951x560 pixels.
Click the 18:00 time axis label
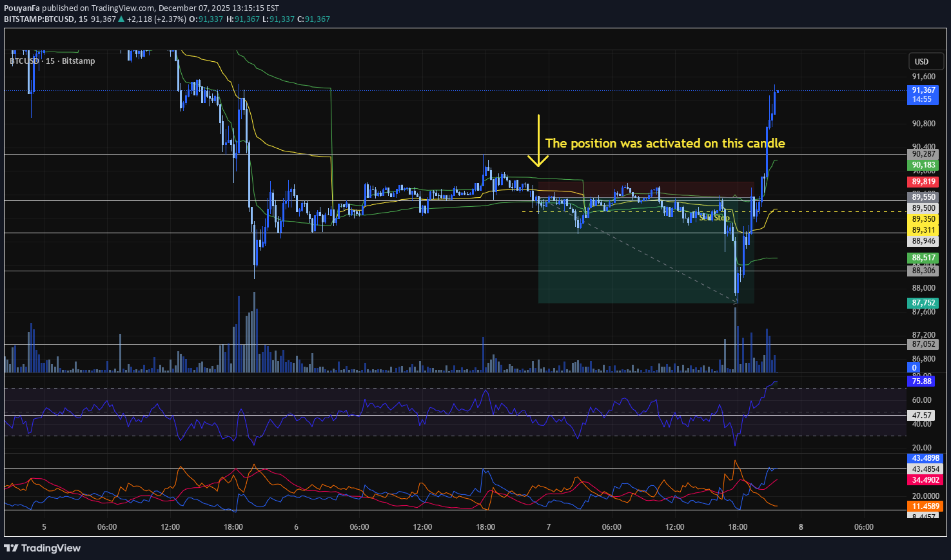(x=737, y=526)
